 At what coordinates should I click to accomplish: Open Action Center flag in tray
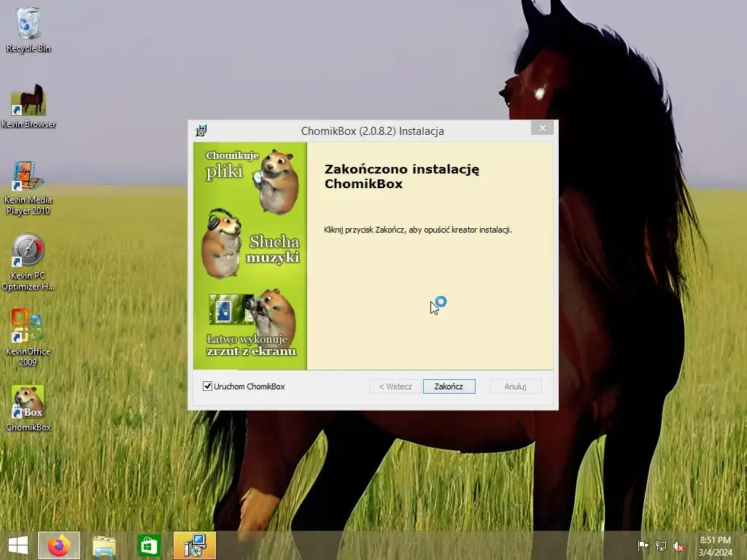(x=643, y=545)
